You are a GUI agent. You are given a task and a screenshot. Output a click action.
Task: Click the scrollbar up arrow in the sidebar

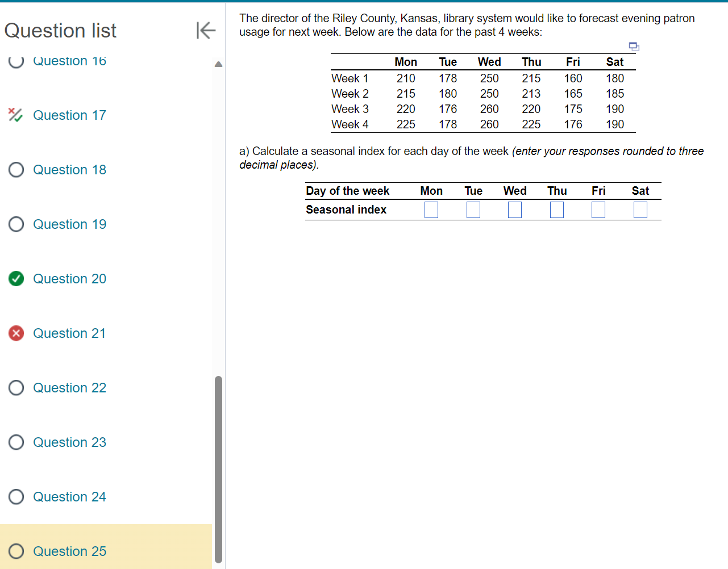click(x=218, y=64)
